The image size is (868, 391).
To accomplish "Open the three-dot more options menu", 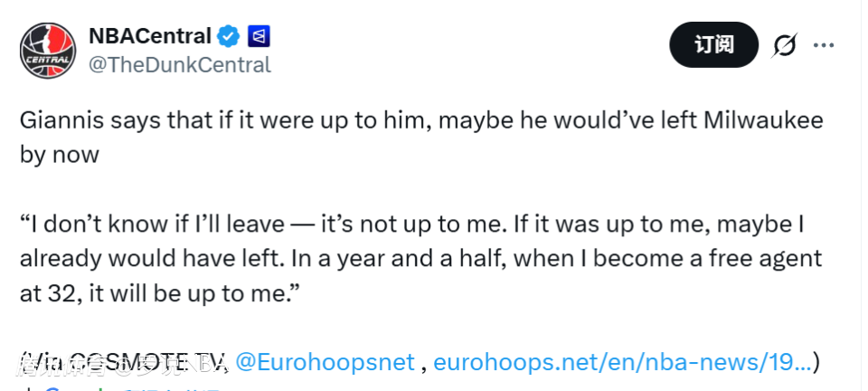I will tap(824, 44).
